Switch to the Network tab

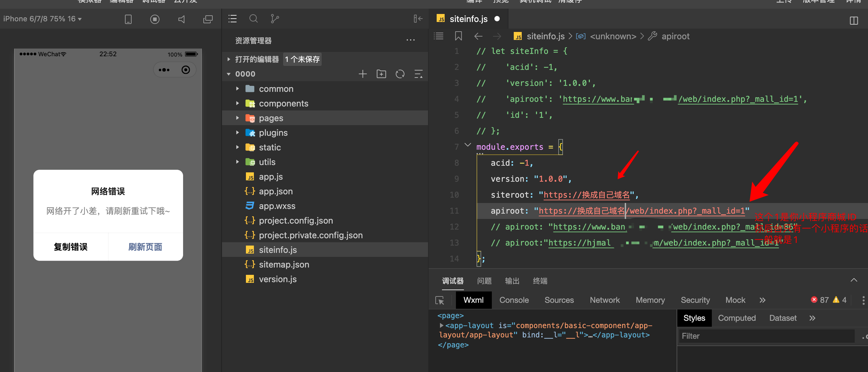(x=604, y=300)
